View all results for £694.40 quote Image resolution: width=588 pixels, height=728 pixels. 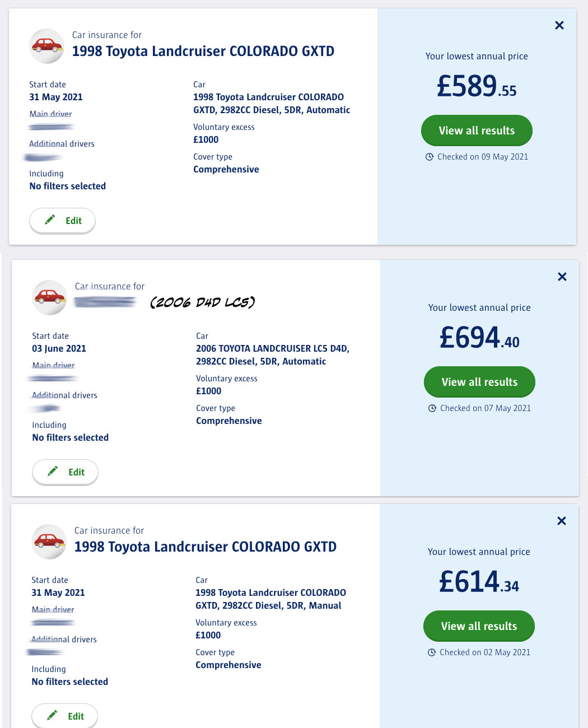pos(479,382)
